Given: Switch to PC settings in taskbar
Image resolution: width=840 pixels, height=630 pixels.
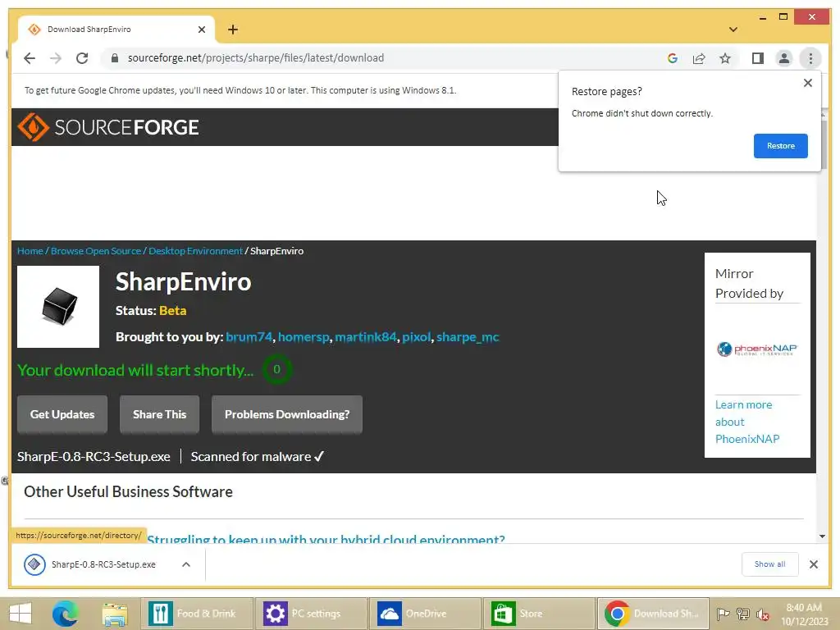Looking at the screenshot, I should pos(311,614).
